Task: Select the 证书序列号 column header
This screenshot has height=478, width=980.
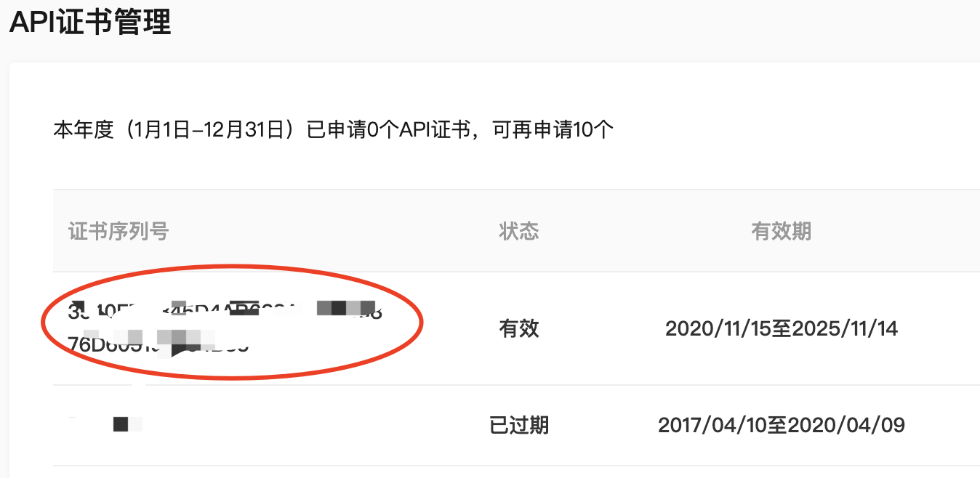Action: point(118,230)
